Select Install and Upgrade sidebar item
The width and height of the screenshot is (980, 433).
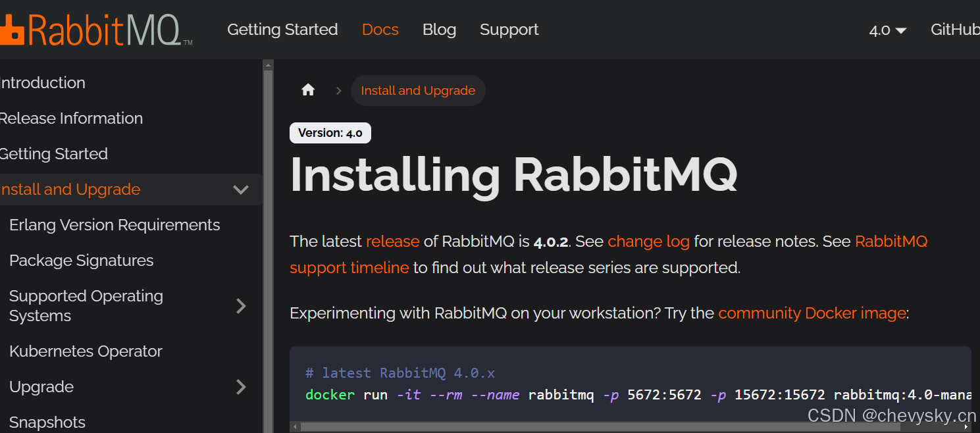[70, 190]
